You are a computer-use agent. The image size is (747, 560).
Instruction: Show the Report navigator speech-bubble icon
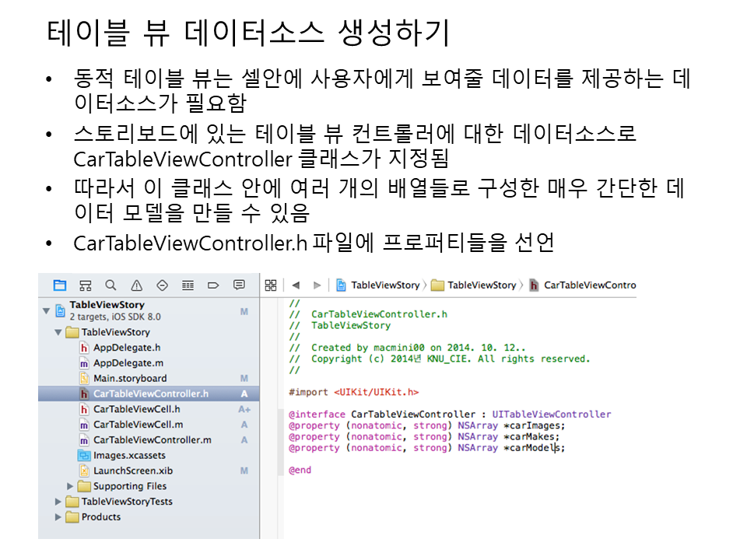239,285
